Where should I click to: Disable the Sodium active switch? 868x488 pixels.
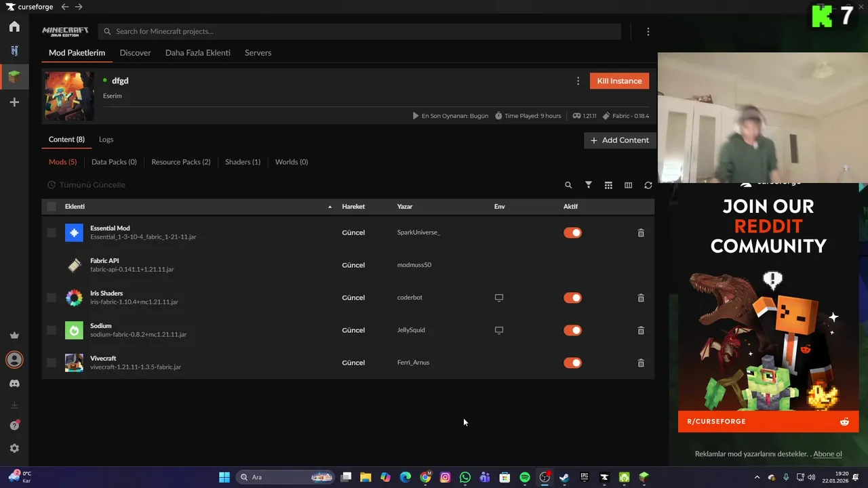click(572, 330)
